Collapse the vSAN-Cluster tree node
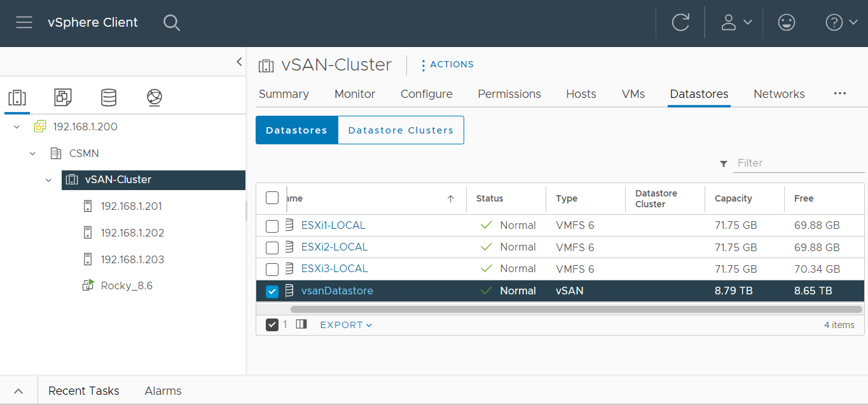868x405 pixels. click(x=48, y=181)
